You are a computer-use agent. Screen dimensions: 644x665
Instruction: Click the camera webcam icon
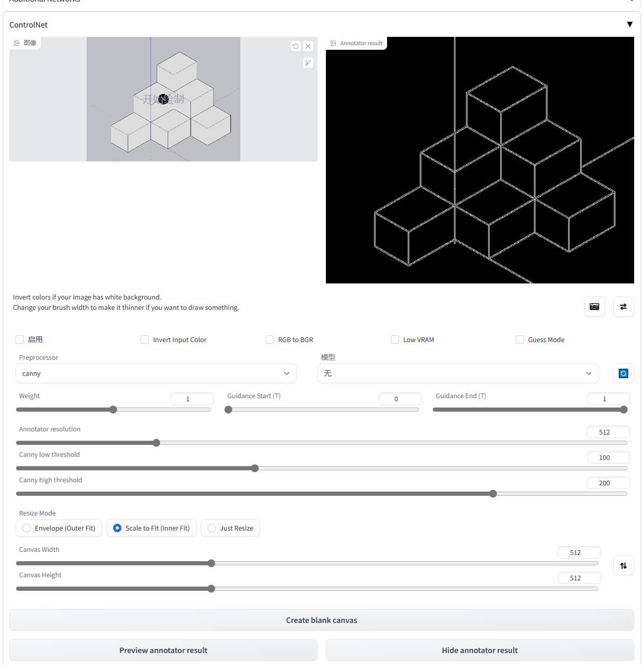594,306
